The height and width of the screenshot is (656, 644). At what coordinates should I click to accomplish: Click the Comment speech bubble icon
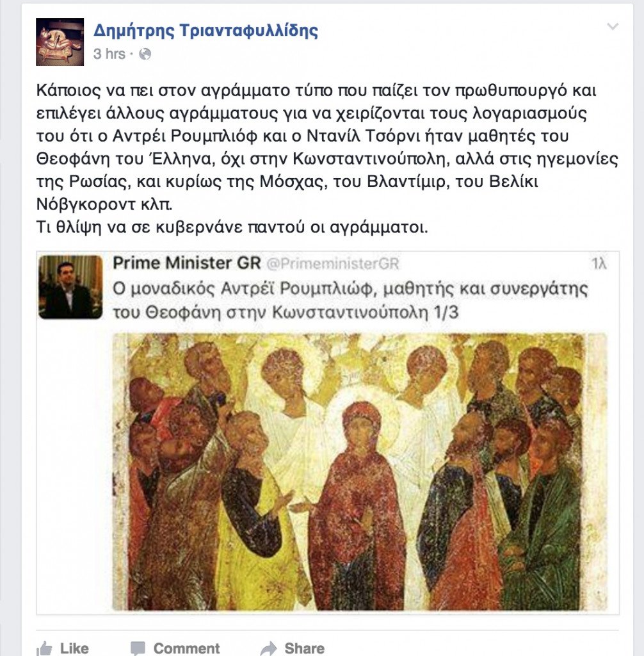click(138, 648)
